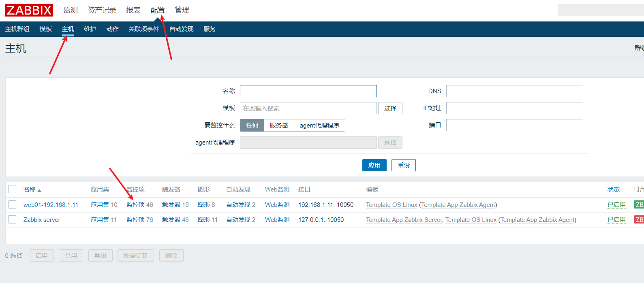Click the red ZBX availability badge
644x283 pixels.
(639, 219)
